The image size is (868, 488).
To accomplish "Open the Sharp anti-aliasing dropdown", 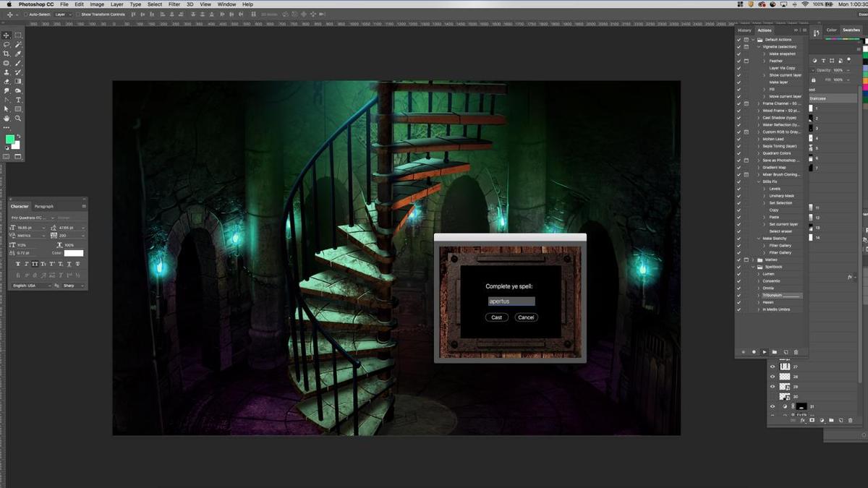I will [73, 286].
